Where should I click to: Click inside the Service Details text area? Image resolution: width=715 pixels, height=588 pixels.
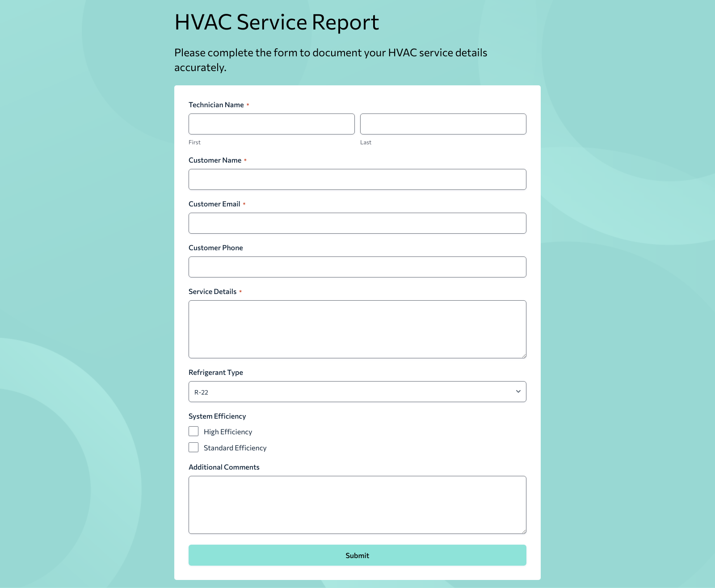pos(357,328)
